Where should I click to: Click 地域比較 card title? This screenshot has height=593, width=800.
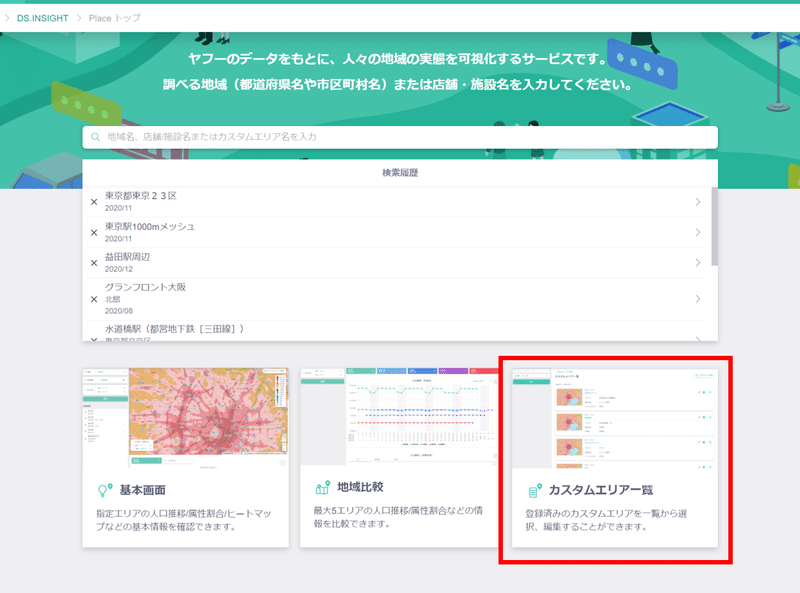pos(360,487)
